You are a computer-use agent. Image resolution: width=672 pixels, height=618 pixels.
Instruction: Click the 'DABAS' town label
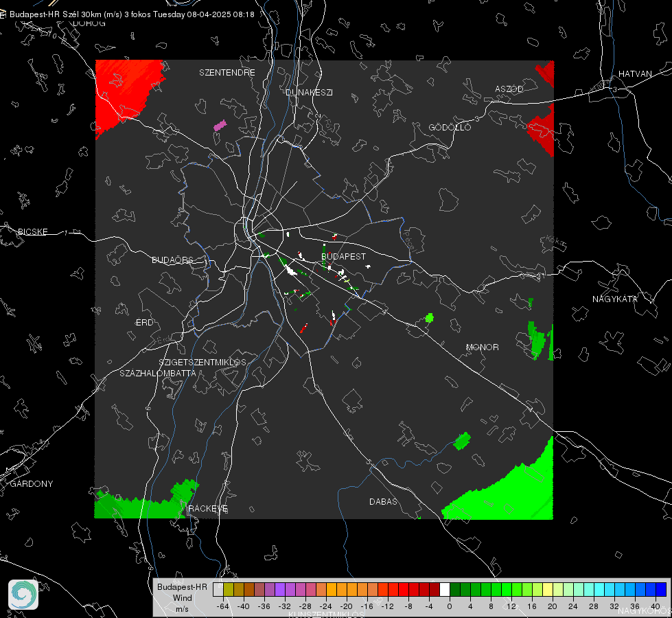click(383, 501)
